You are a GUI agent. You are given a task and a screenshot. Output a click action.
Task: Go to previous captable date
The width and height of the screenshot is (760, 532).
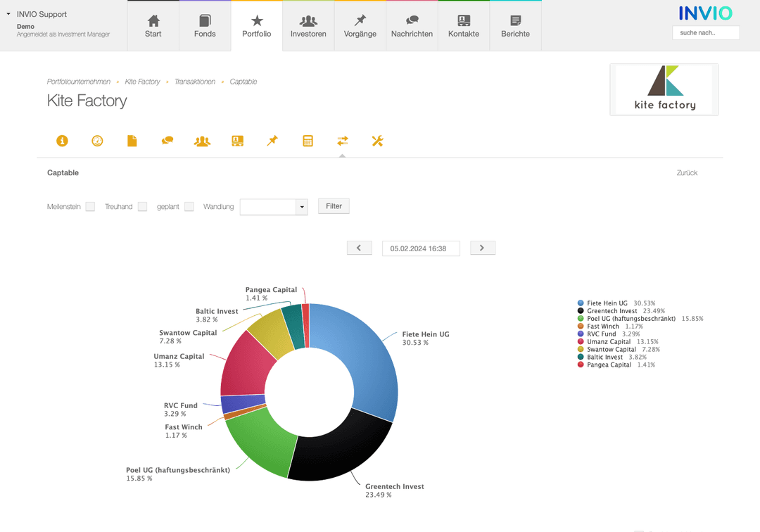coord(359,248)
